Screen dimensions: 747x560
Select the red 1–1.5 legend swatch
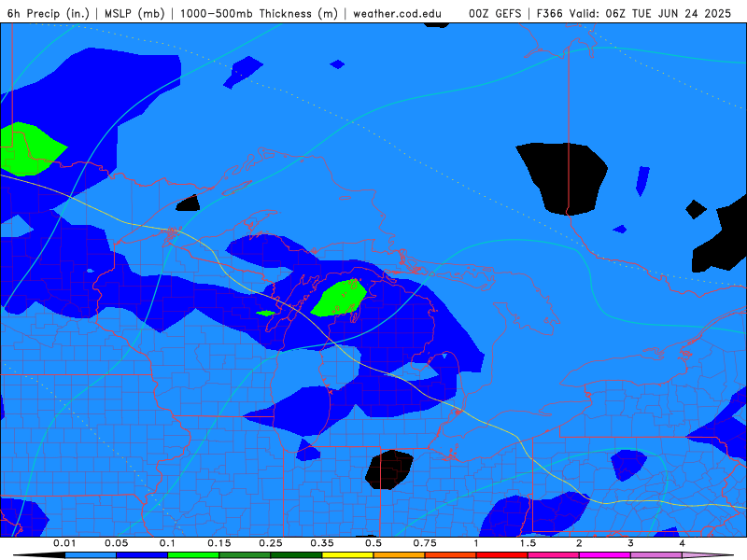(x=501, y=555)
